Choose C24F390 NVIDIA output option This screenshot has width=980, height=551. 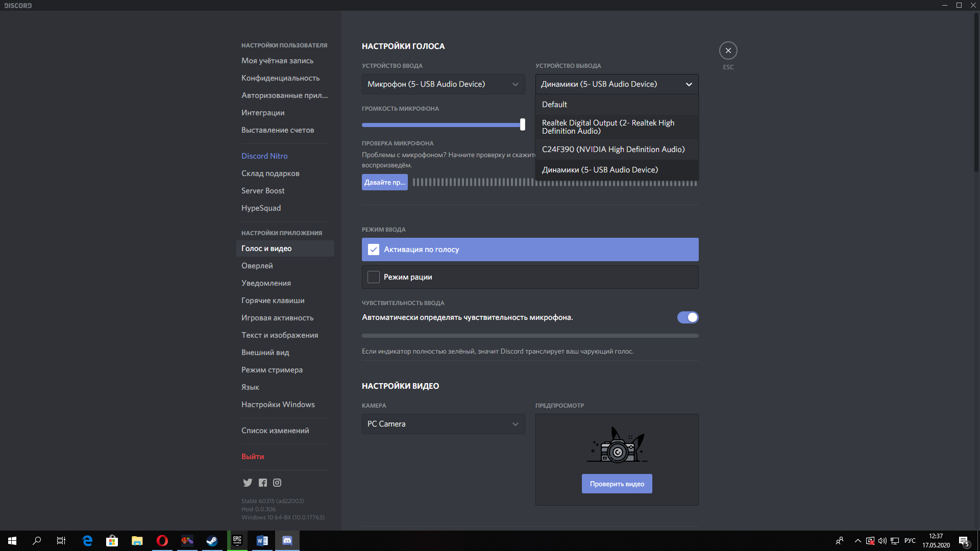point(617,149)
